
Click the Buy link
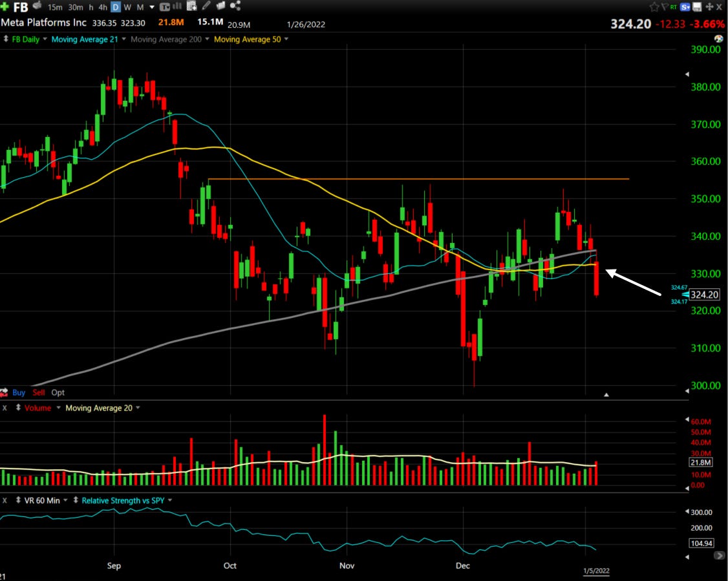pyautogui.click(x=19, y=392)
